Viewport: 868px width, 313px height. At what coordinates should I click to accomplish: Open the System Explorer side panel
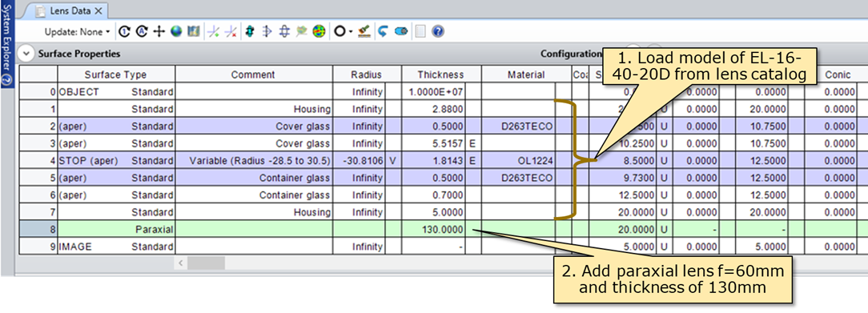click(7, 43)
